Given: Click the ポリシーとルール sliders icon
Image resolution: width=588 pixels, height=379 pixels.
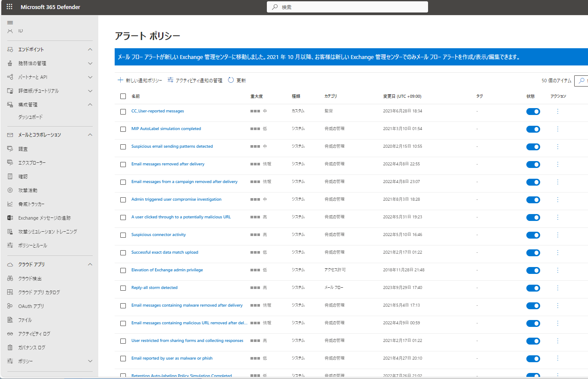Looking at the screenshot, I should pos(10,245).
